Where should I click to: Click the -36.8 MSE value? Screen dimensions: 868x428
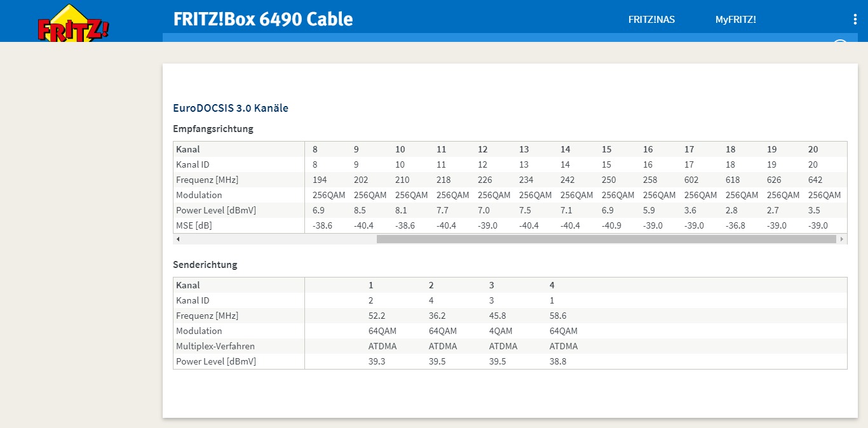pos(736,225)
